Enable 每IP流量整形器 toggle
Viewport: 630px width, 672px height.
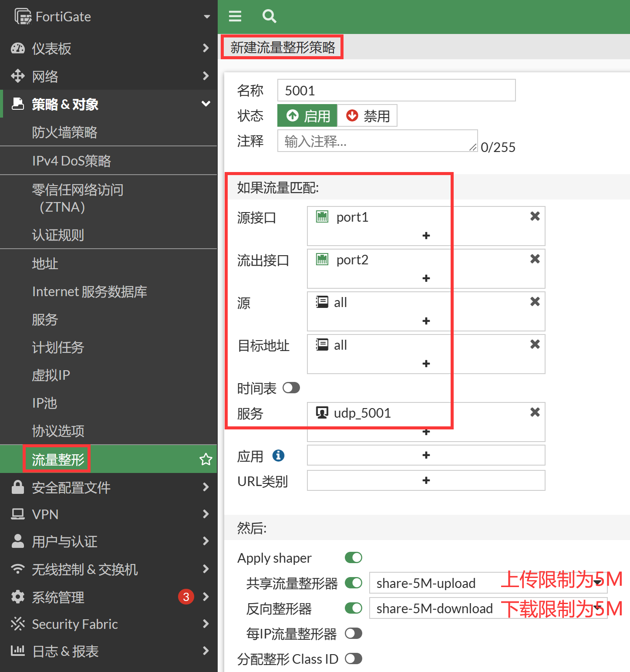tap(353, 633)
